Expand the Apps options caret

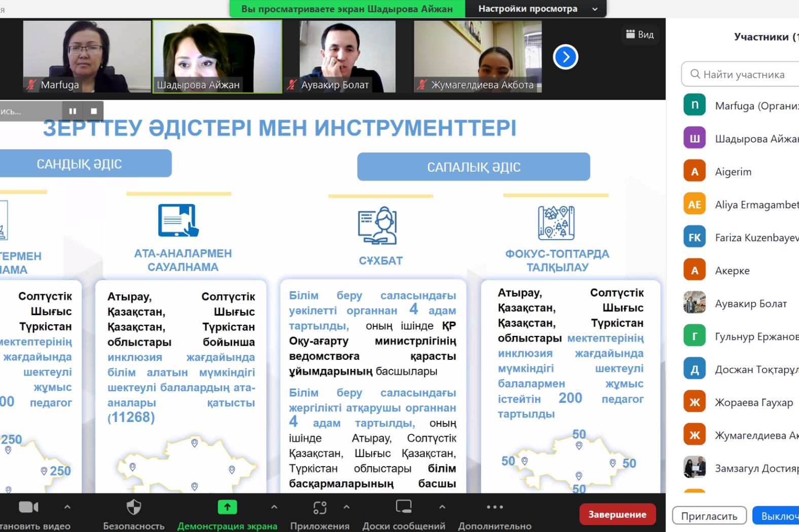point(347,507)
